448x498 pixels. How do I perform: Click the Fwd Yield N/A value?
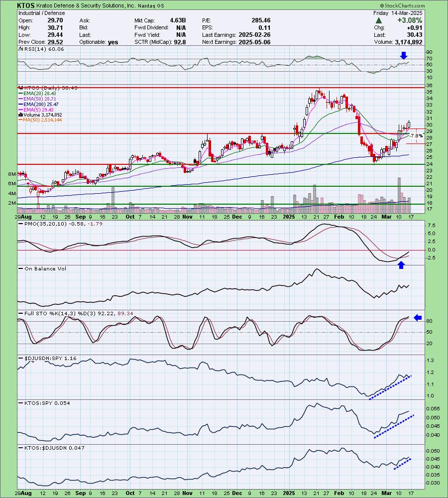coord(181,35)
